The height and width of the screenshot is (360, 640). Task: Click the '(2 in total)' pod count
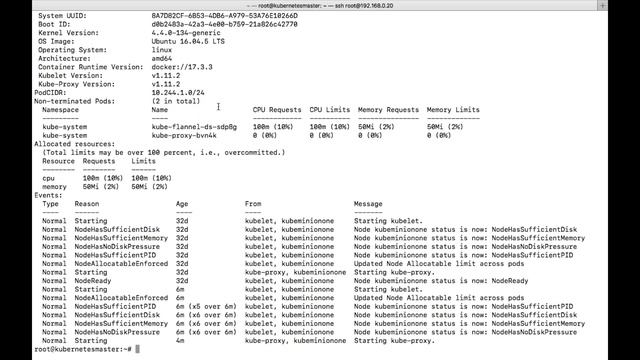(x=176, y=101)
